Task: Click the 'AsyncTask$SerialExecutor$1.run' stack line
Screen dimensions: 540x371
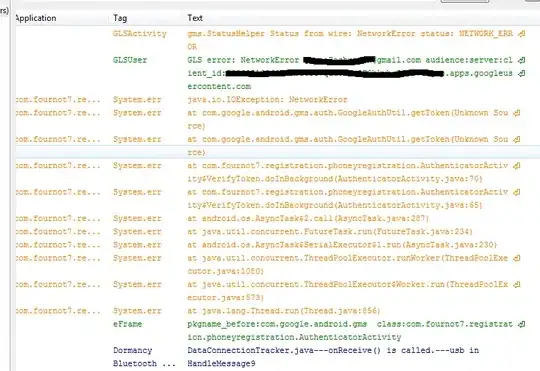Action: click(x=342, y=245)
